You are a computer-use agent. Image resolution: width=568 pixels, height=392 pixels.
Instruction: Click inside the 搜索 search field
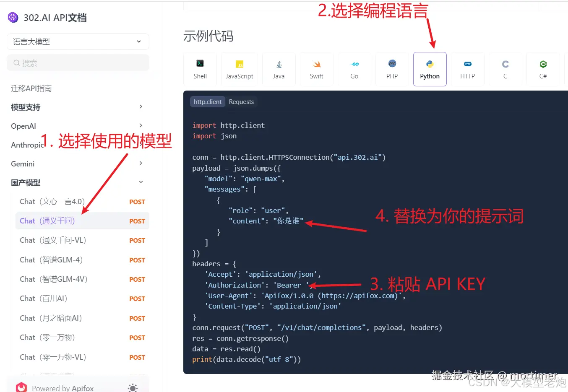tap(78, 62)
